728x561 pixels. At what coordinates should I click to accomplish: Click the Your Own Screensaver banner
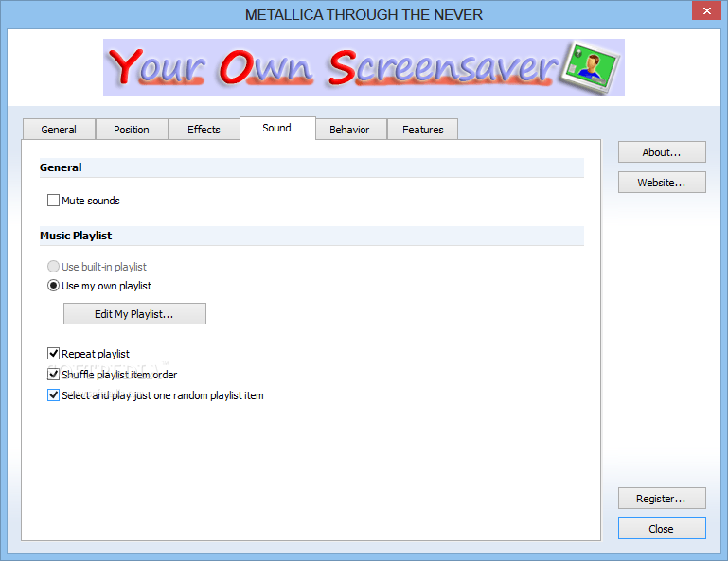[364, 67]
